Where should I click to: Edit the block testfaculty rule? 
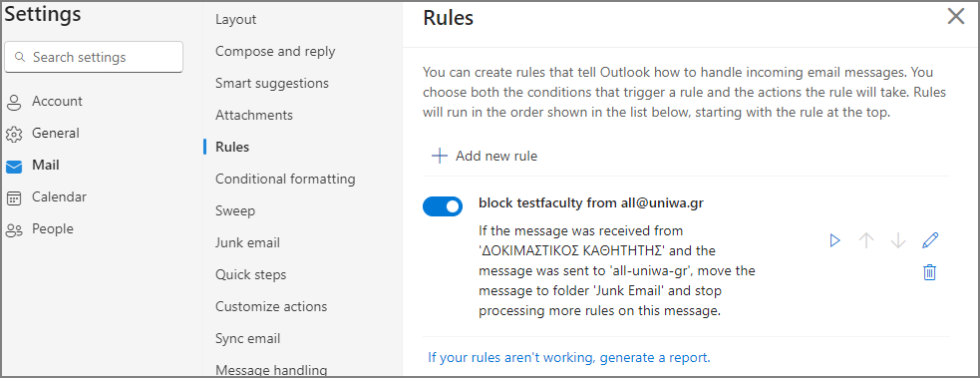pos(930,240)
